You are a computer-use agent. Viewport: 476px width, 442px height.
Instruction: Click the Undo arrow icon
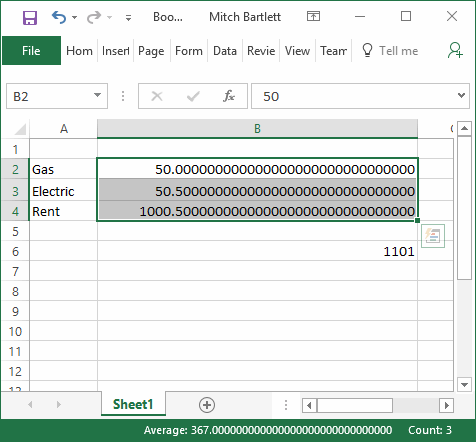[x=59, y=17]
